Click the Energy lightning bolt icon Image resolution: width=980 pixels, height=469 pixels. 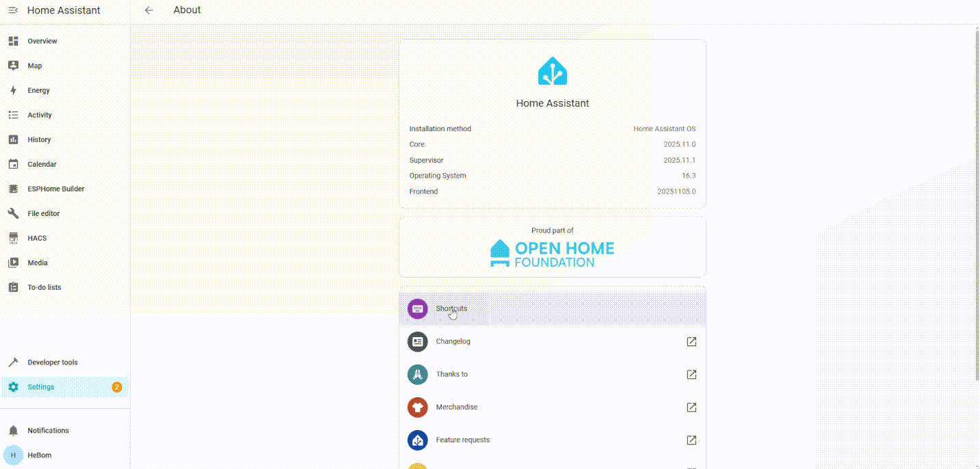13,90
